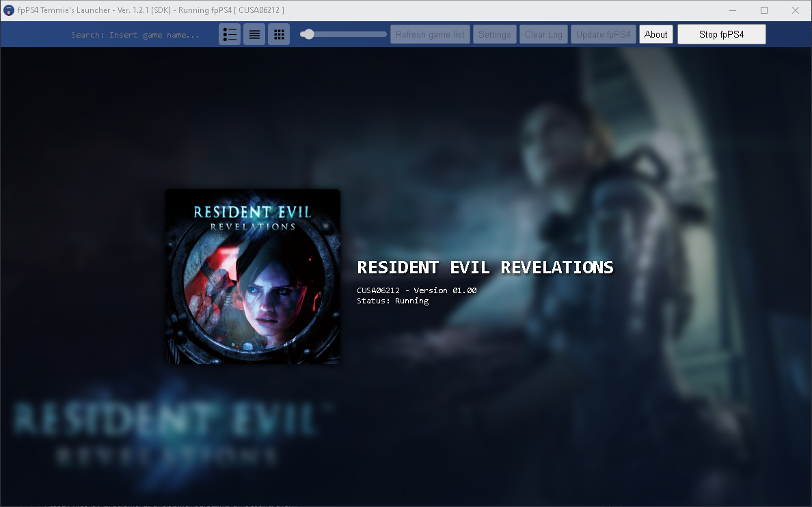Minimize the fpPS4 launcher window
This screenshot has height=507, width=812.
pyautogui.click(x=732, y=10)
